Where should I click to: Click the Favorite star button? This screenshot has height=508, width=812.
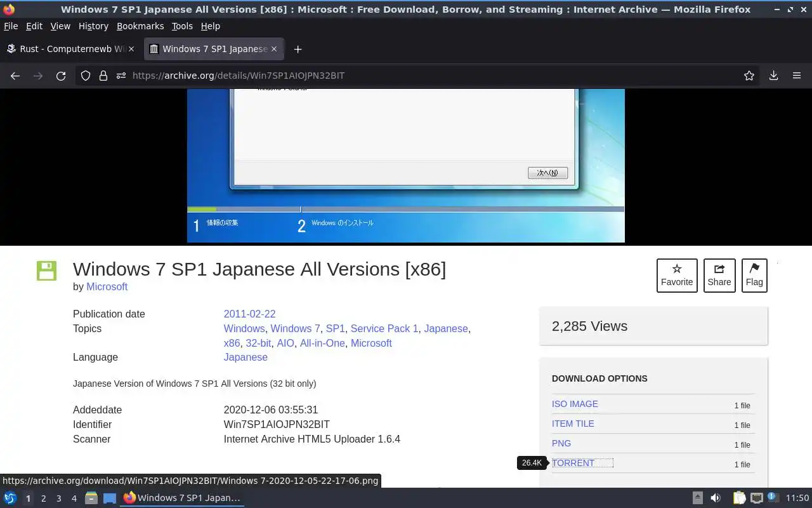[677, 276]
